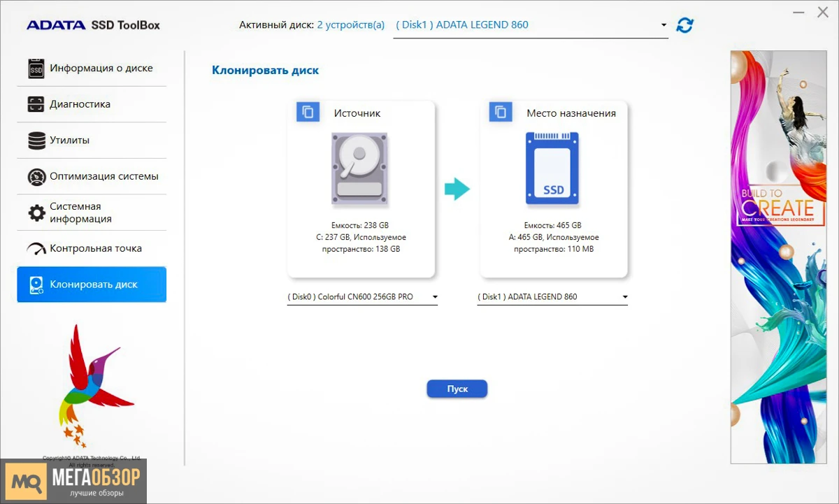The height and width of the screenshot is (504, 839).
Task: Click the Активный диск label
Action: (x=276, y=25)
